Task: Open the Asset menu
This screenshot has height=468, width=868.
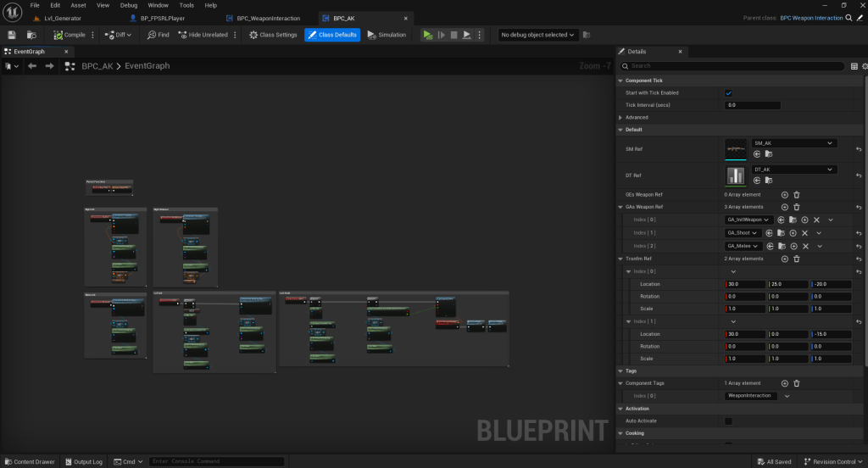Action: (78, 5)
